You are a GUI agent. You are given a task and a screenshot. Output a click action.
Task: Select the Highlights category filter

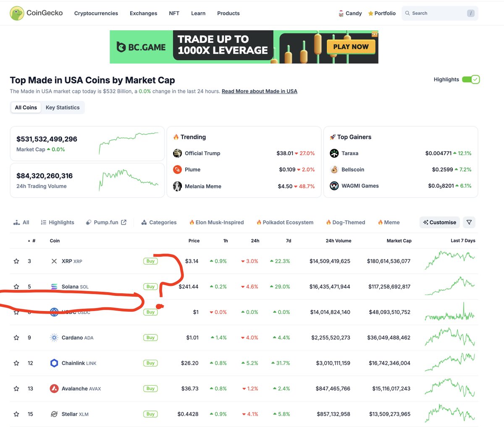tap(58, 222)
